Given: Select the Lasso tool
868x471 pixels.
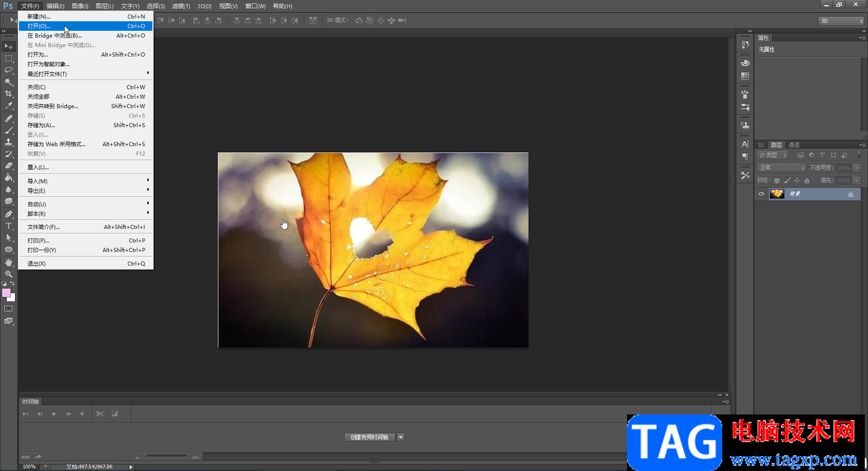Looking at the screenshot, I should (x=9, y=70).
